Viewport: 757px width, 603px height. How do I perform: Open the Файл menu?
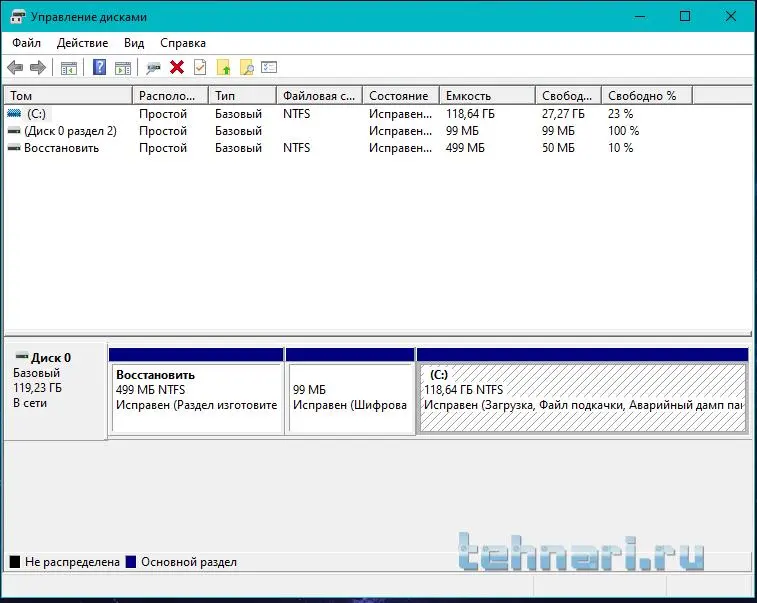pos(27,43)
